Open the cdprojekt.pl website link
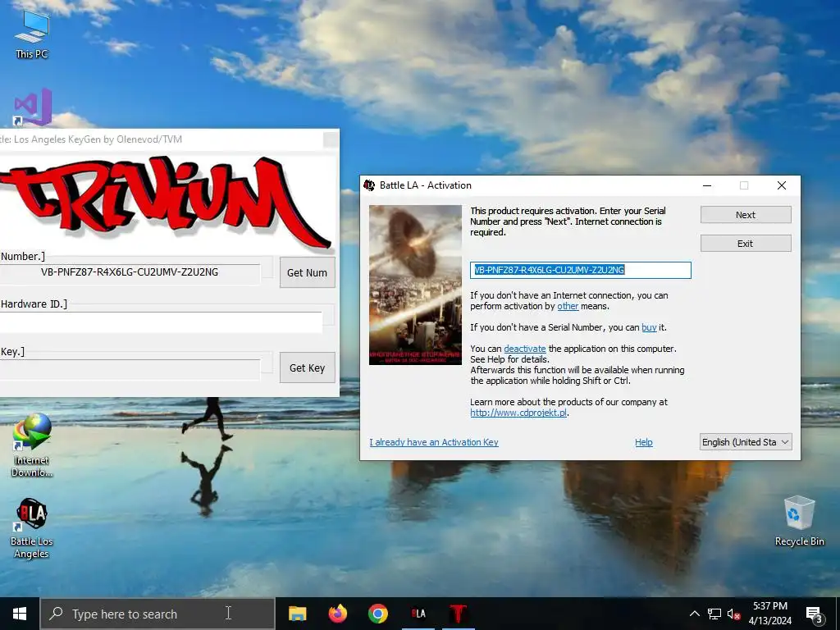Viewport: 840px width, 630px height. pos(518,413)
